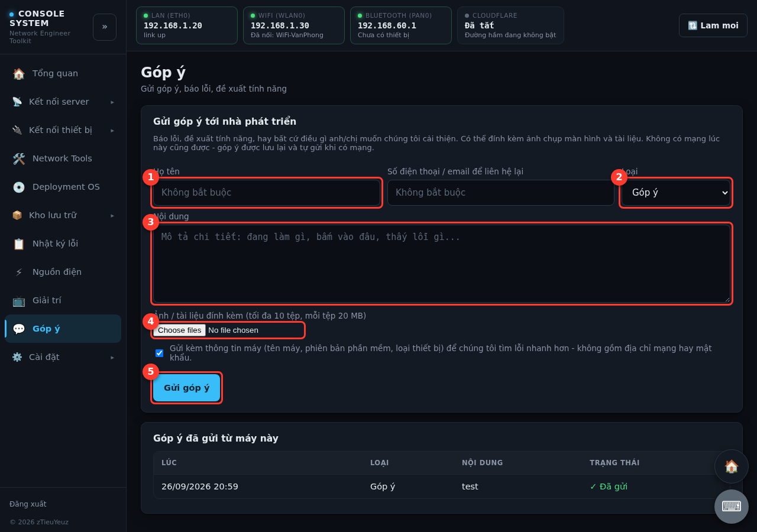
Task: Focus the Nội dung description text area
Action: pos(442,264)
